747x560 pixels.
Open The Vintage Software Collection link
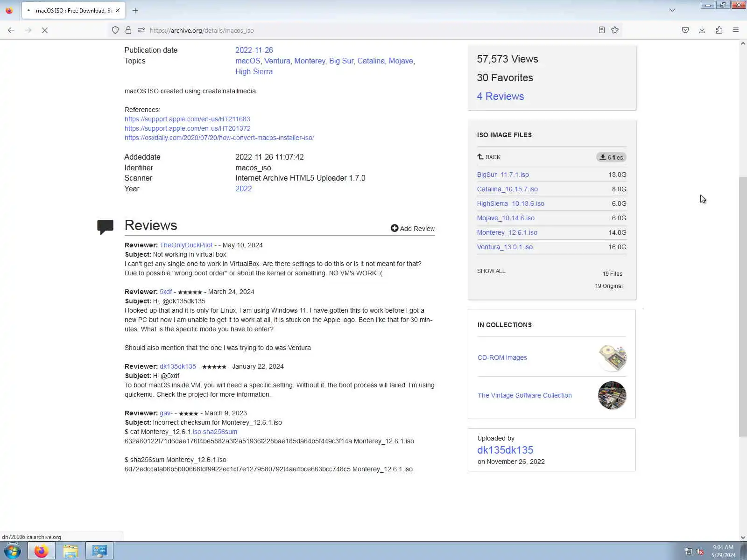[x=525, y=395]
